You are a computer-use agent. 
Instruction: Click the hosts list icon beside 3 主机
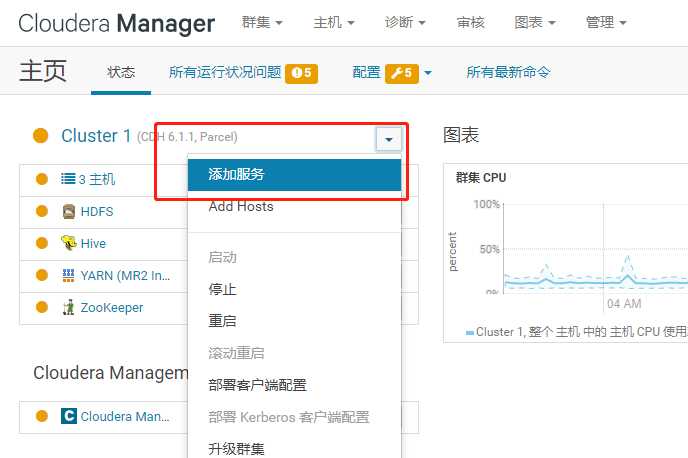pyautogui.click(x=68, y=179)
